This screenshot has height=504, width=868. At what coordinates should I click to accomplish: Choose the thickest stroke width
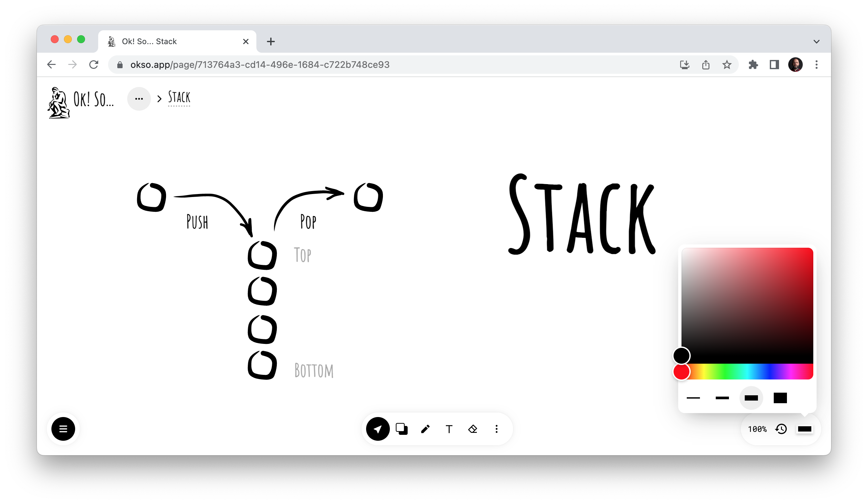[780, 398]
